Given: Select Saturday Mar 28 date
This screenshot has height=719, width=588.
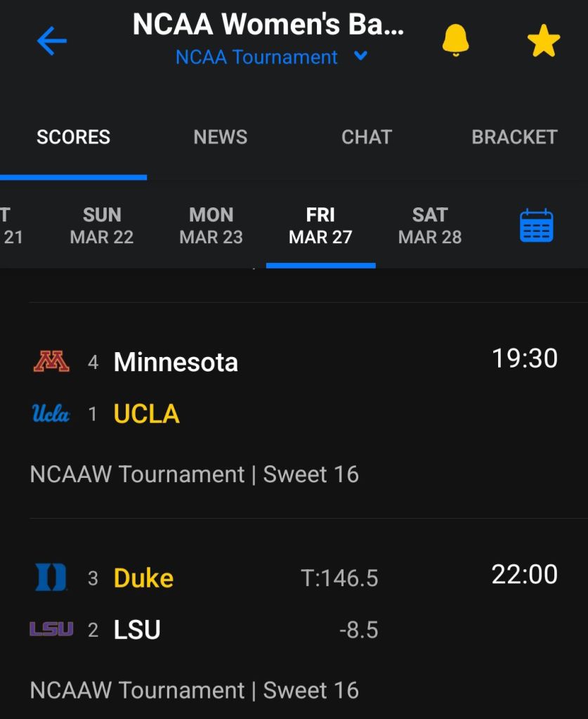Looking at the screenshot, I should pyautogui.click(x=430, y=226).
